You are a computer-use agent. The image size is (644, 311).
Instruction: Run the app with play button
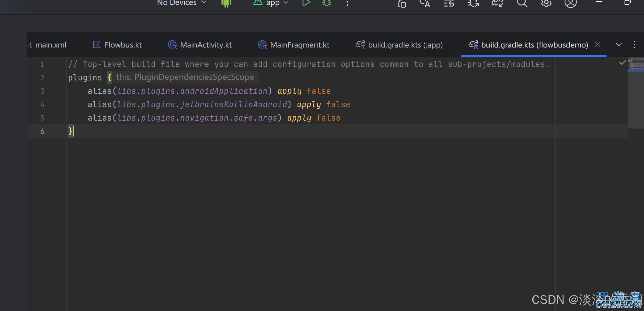coord(306,3)
